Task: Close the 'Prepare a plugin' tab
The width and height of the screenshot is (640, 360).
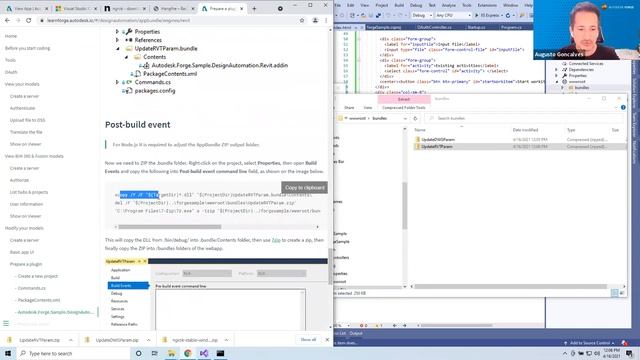Action: point(242,9)
